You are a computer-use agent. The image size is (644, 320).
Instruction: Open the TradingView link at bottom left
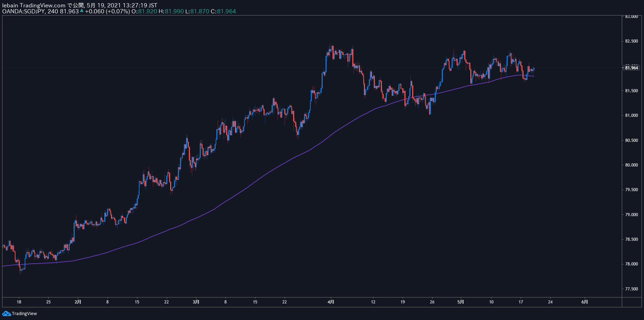(x=24, y=313)
